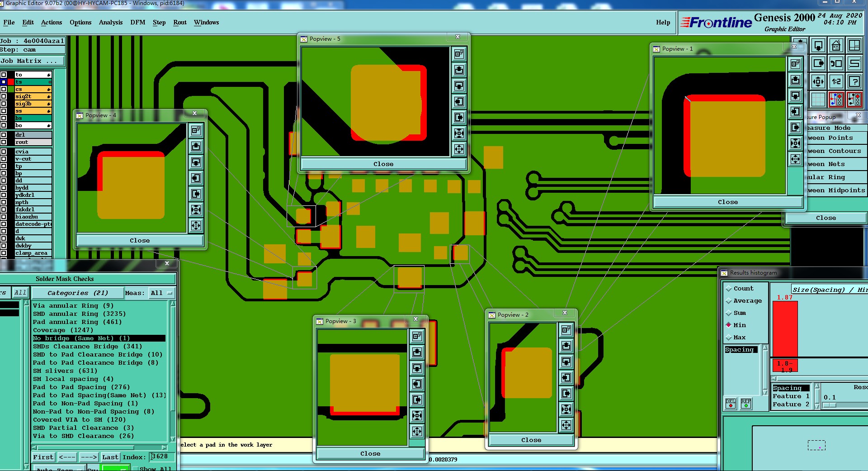
Task: Select 'SM slivers (631)' category
Action: tap(65, 371)
